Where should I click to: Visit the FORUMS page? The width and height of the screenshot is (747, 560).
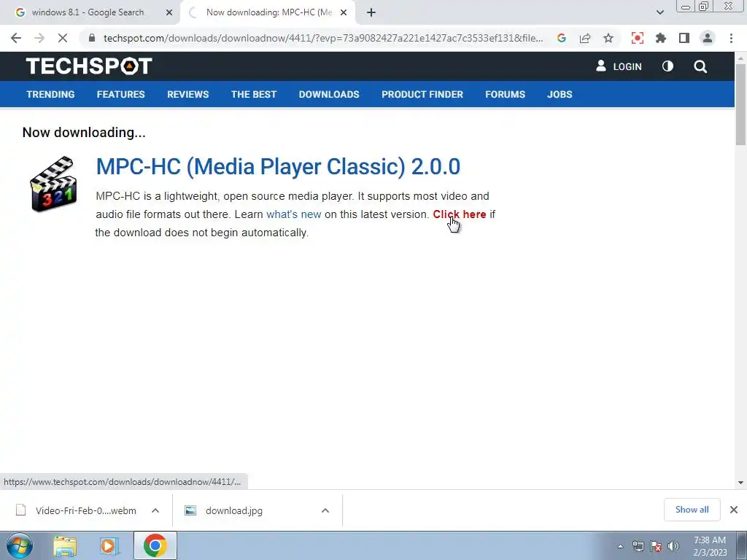[505, 94]
